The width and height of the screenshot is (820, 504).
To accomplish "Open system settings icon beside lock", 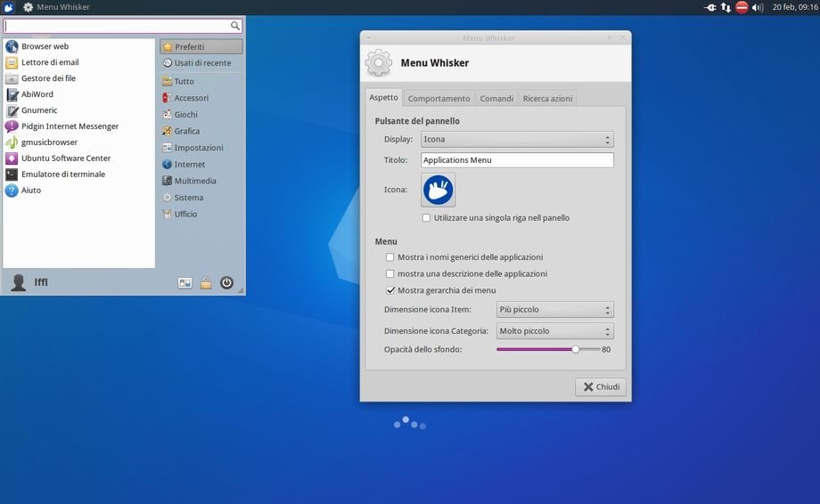I will [x=185, y=283].
